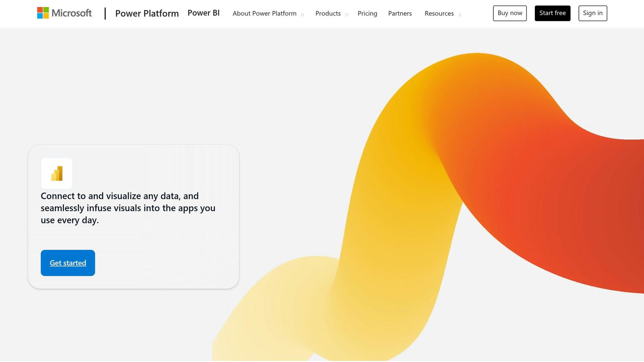Click the Get started button
644x362 pixels.
pos(68,263)
